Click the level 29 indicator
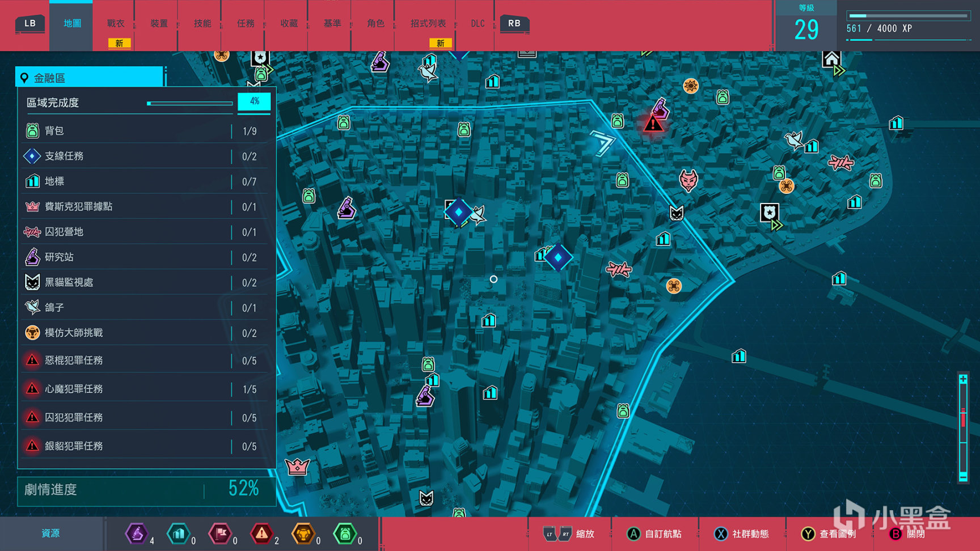The height and width of the screenshot is (551, 980). coord(806,26)
